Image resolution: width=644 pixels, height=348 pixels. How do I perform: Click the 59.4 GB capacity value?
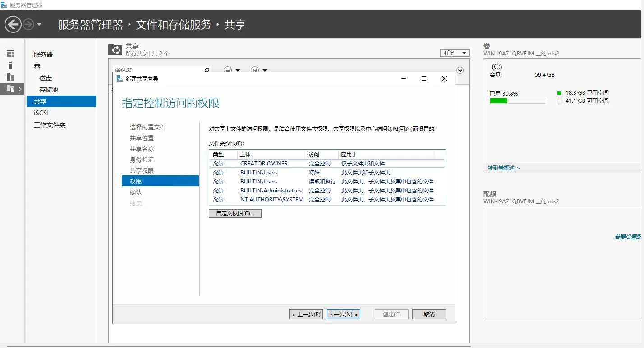tap(545, 75)
